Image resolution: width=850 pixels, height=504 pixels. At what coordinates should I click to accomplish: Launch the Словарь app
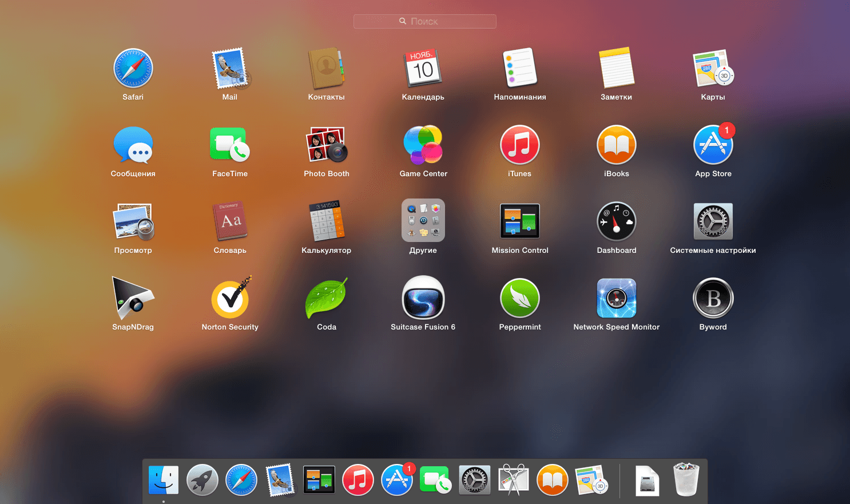click(x=230, y=221)
